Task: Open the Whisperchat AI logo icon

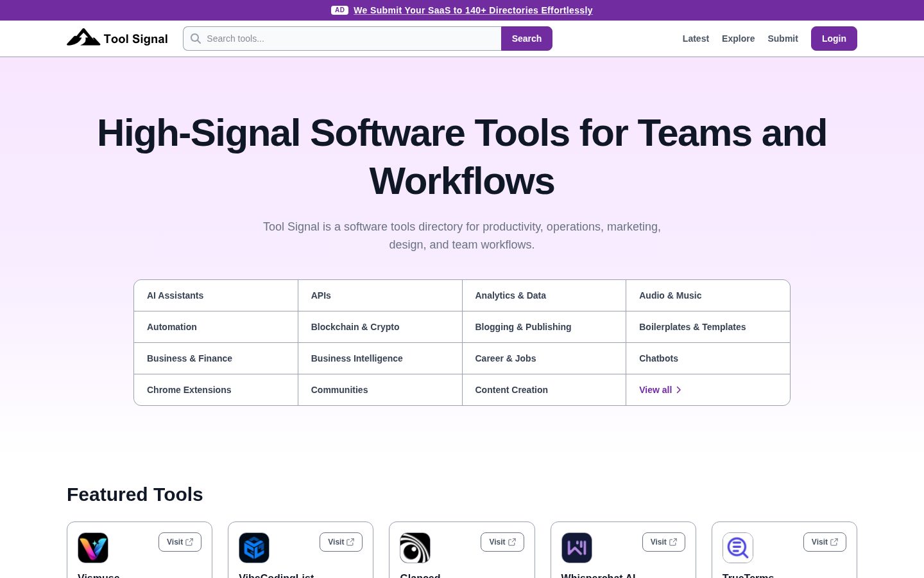Action: pos(577,548)
